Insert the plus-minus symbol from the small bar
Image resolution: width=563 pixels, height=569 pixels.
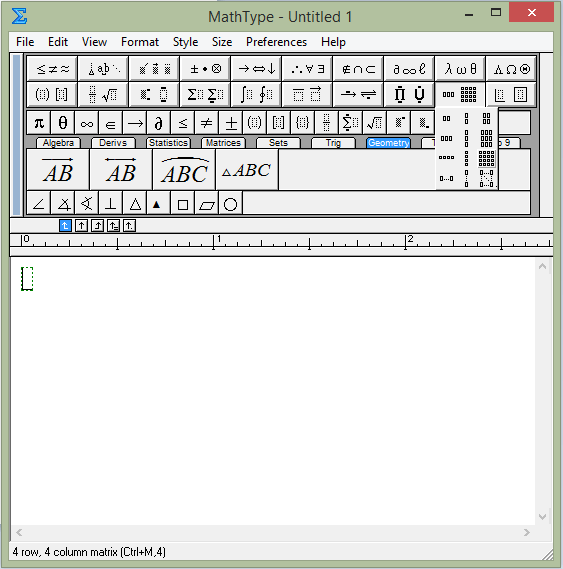coord(230,123)
